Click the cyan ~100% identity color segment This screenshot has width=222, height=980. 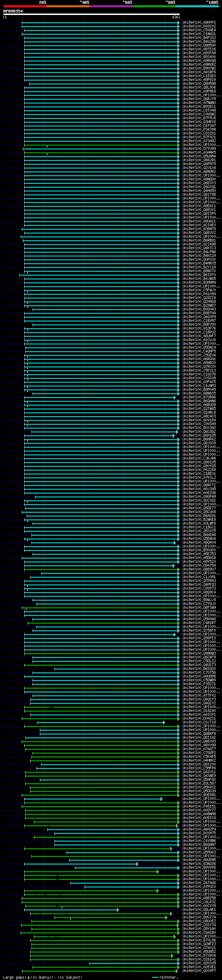tap(197, 6)
